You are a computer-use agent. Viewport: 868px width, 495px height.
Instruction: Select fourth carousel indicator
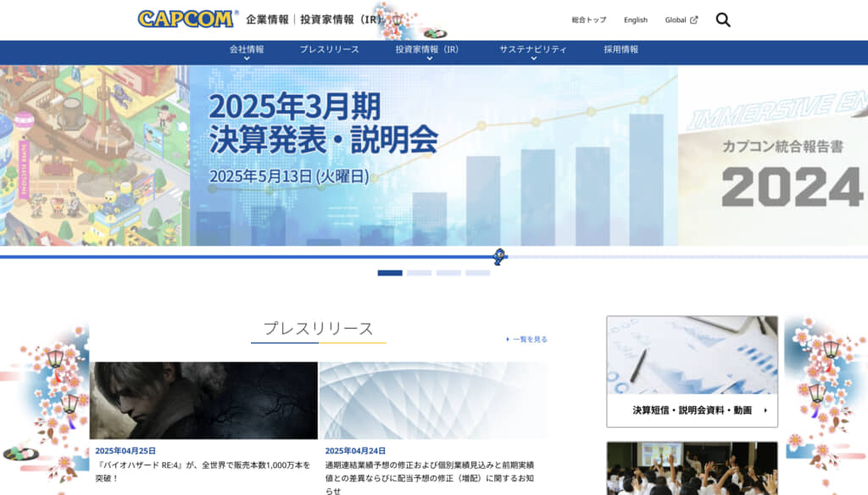point(478,273)
